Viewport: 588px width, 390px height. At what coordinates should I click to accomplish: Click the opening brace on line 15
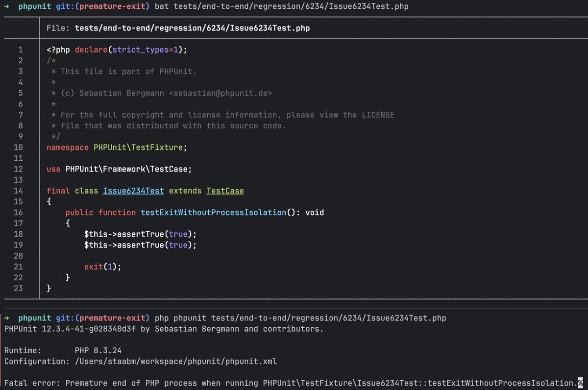point(49,201)
